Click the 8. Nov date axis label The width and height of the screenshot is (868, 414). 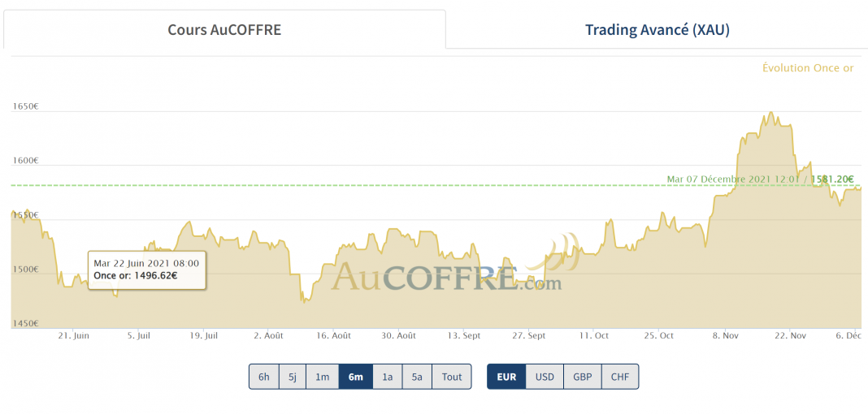click(x=726, y=335)
